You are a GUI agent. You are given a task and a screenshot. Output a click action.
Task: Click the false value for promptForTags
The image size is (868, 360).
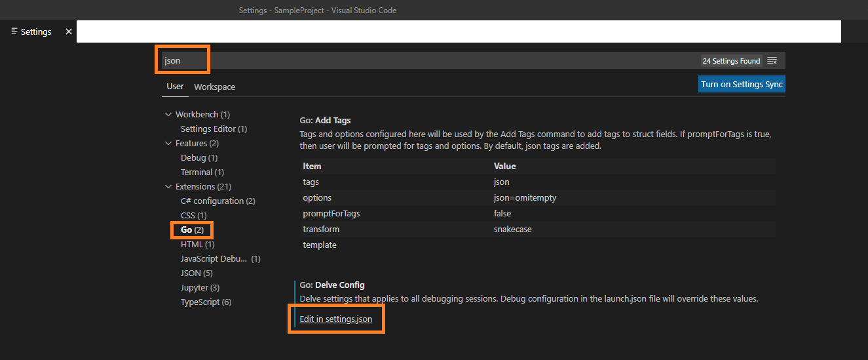pyautogui.click(x=502, y=214)
